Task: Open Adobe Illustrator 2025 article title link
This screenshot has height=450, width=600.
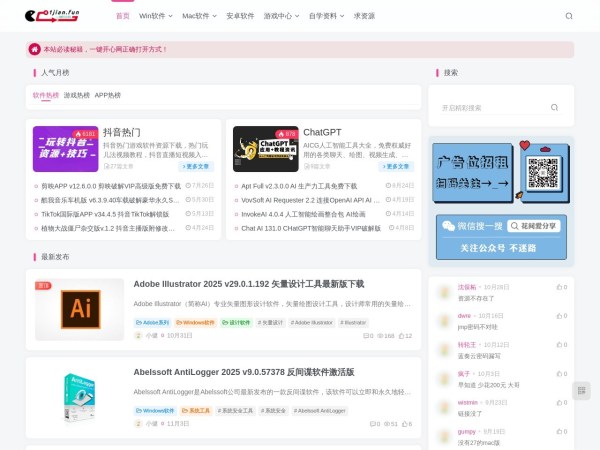Action: 248,284
